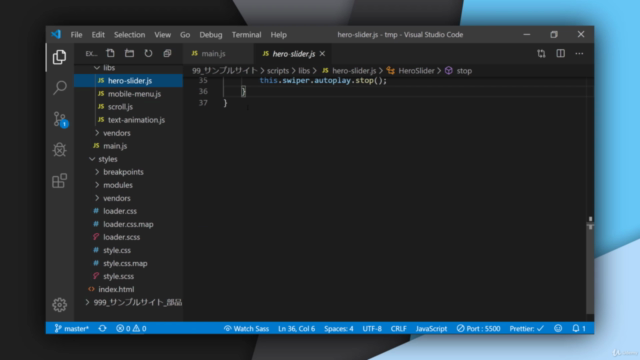Screen dimensions: 640x360
Task: Open loader.css file
Action: point(120,211)
